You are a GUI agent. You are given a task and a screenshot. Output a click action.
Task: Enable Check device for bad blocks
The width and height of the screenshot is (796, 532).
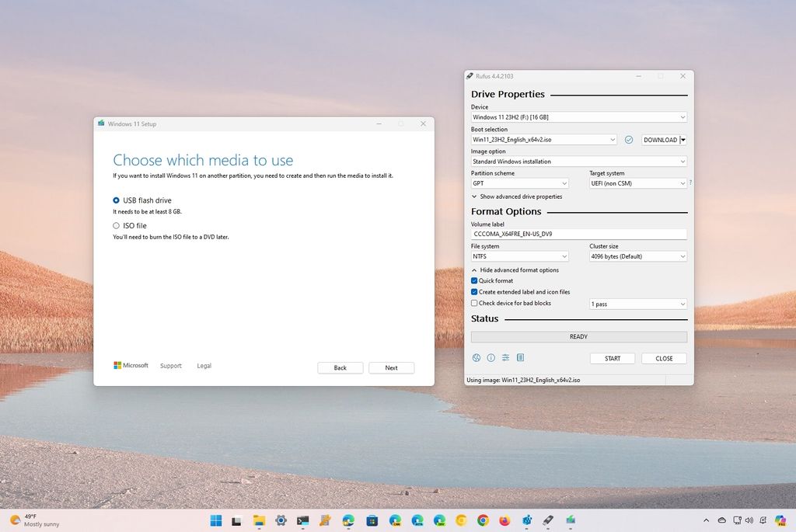point(474,304)
